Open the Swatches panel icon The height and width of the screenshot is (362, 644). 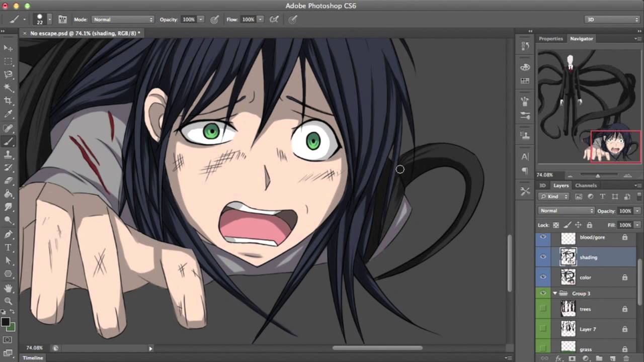[525, 80]
